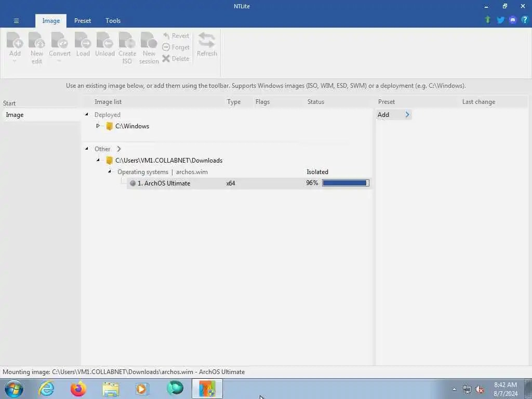Click the Add preset chevron arrow
The image size is (532, 399).
pyautogui.click(x=407, y=115)
